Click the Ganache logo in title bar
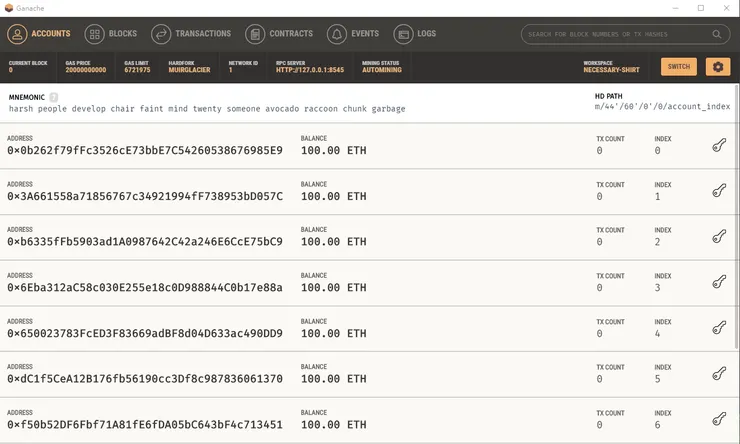The width and height of the screenshot is (740, 444). [x=8, y=8]
